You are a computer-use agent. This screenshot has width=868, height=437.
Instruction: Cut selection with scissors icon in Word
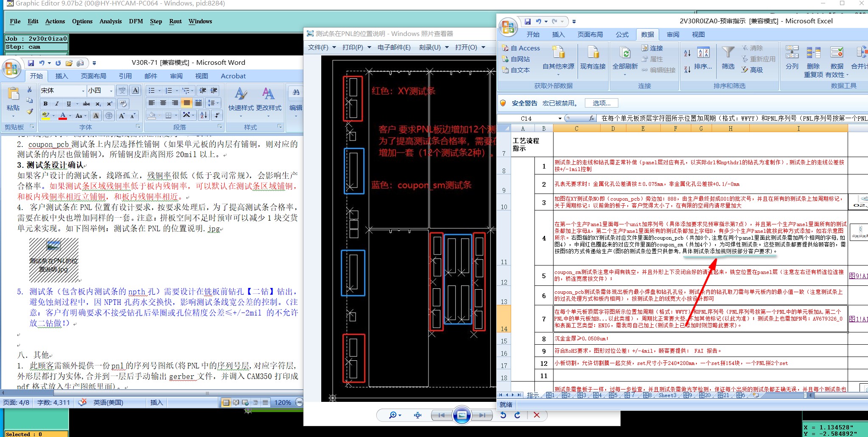(29, 90)
